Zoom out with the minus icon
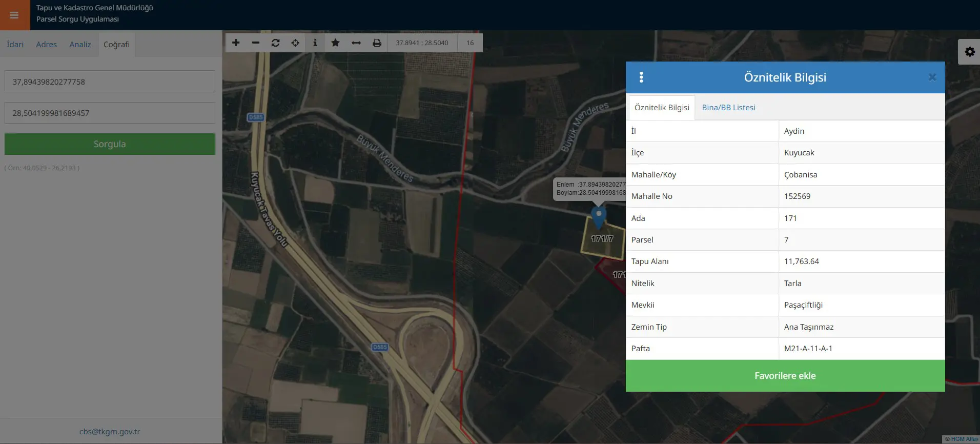The height and width of the screenshot is (444, 980). coord(256,43)
